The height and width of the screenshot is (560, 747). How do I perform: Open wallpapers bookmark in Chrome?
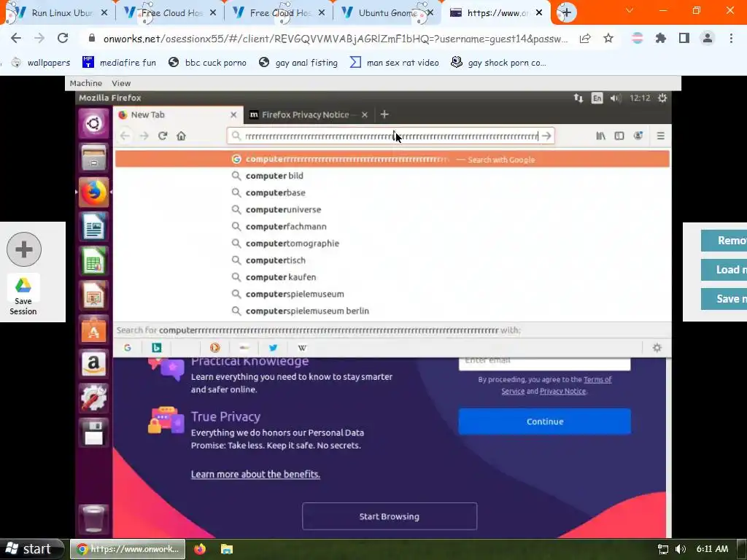[x=41, y=63]
